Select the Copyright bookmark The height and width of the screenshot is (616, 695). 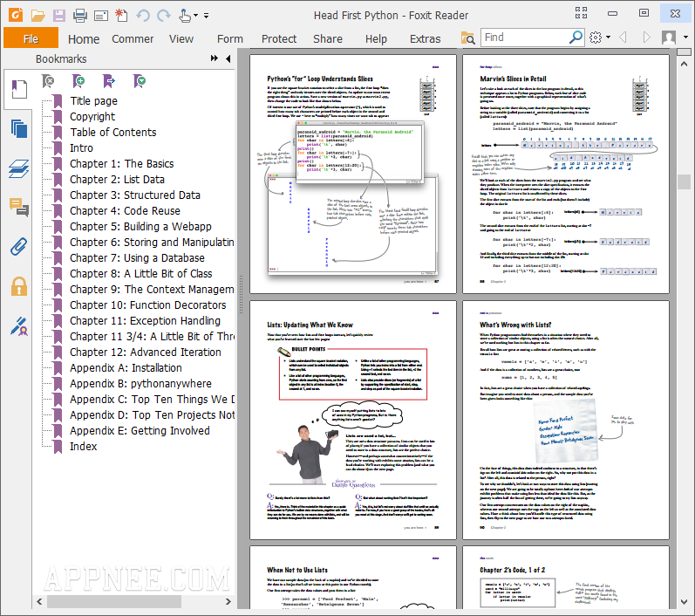[92, 117]
